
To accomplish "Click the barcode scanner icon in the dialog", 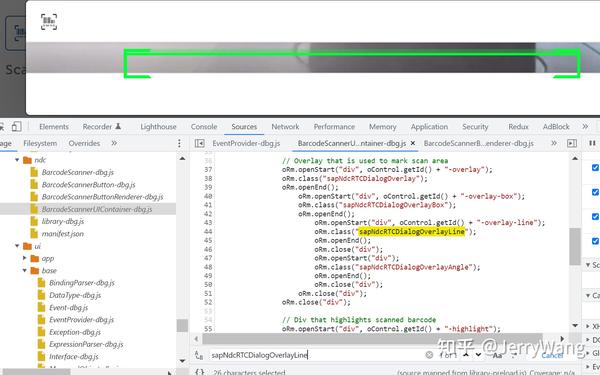I will (x=49, y=22).
